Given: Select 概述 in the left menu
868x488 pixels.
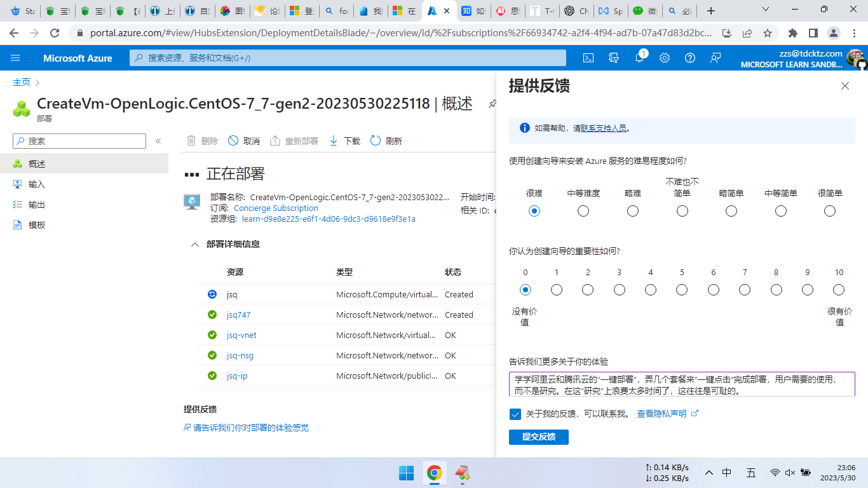Looking at the screenshot, I should [84, 164].
